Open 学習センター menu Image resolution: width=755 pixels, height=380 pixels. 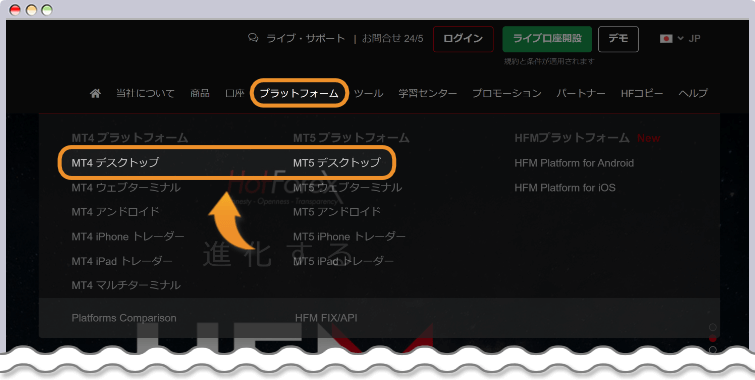pyautogui.click(x=428, y=93)
